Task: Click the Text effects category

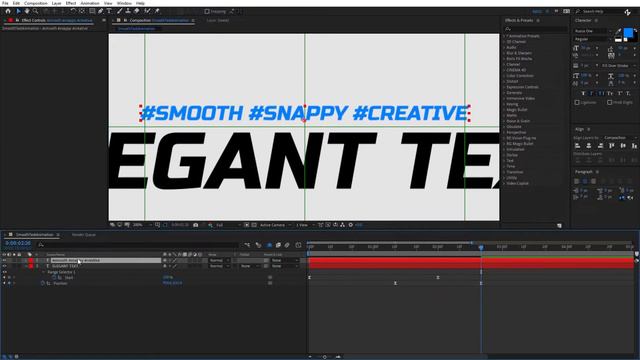Action: (x=510, y=161)
